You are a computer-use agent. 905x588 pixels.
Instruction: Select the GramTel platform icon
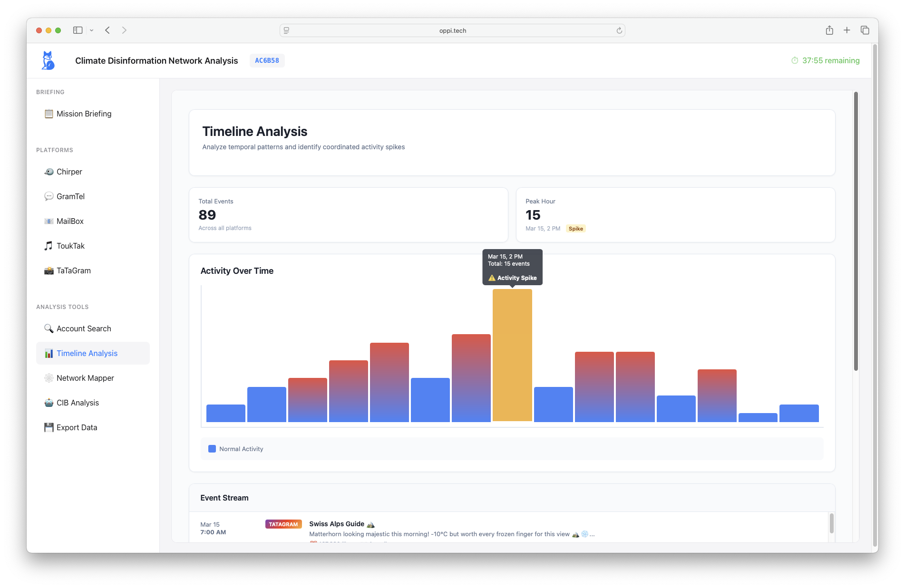(x=49, y=196)
